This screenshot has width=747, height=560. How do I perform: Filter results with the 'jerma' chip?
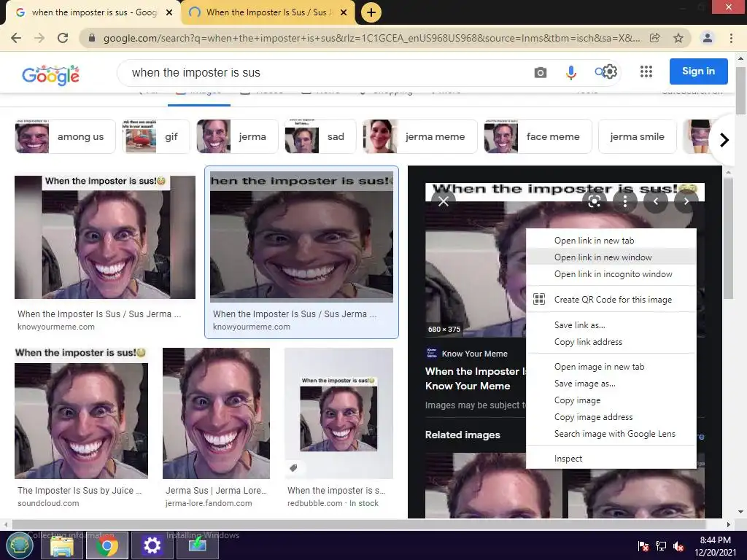pos(237,136)
